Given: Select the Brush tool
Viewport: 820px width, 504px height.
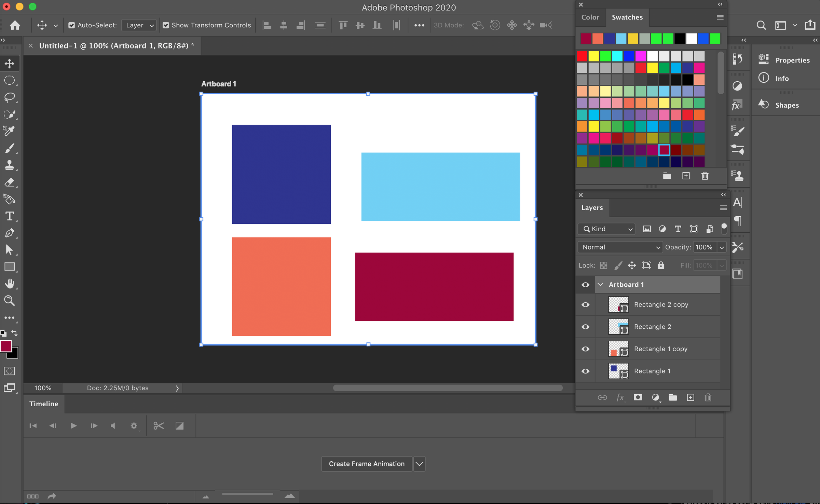Looking at the screenshot, I should (x=10, y=148).
